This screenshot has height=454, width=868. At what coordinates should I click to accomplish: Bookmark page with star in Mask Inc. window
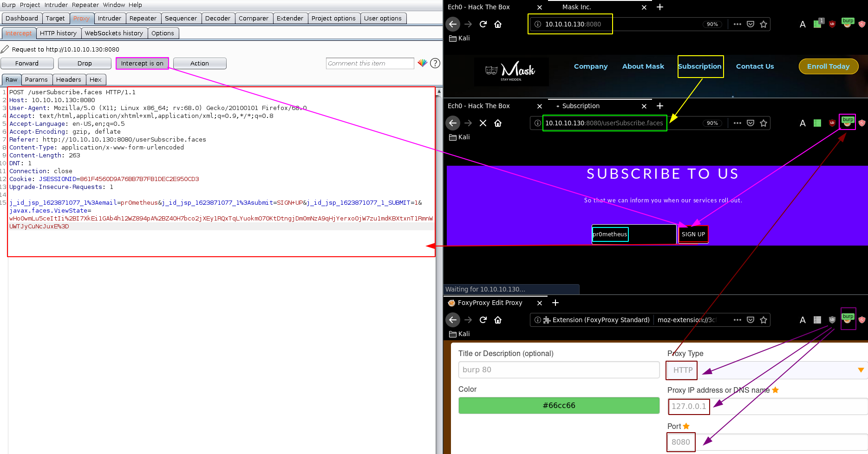764,24
